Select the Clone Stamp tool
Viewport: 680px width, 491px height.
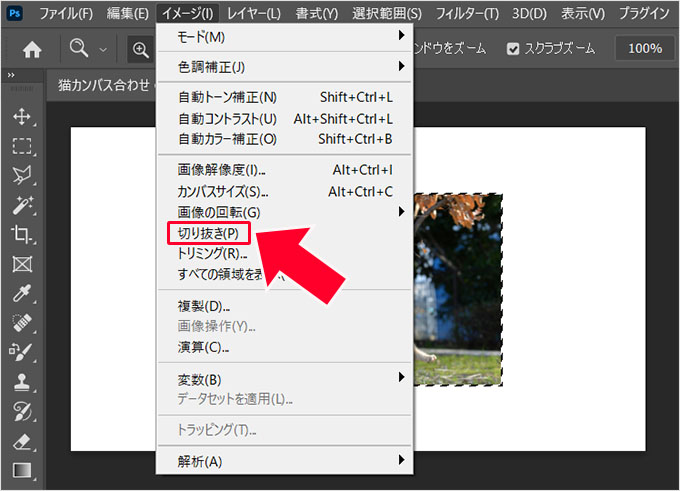click(x=22, y=382)
